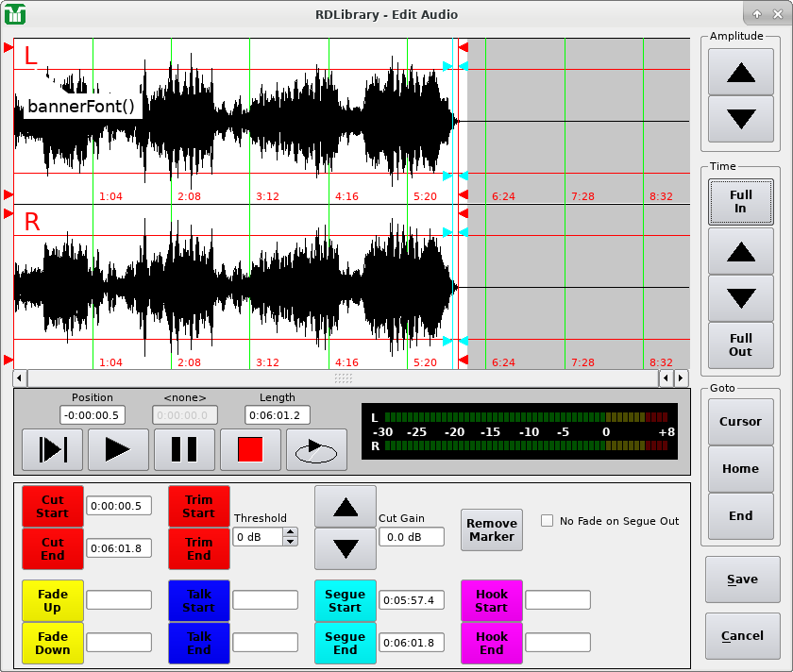Zoom time scale in with the Time up arrow
This screenshot has height=672, width=793.
741,250
